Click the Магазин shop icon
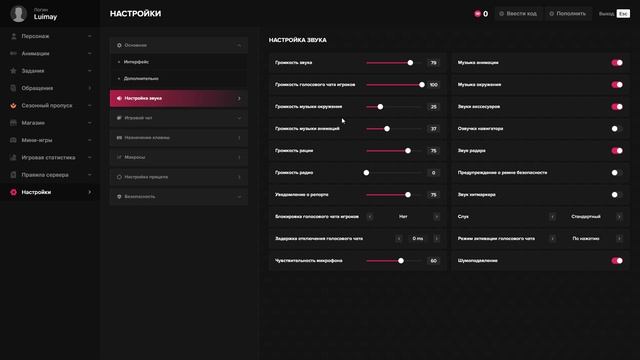 tap(13, 123)
